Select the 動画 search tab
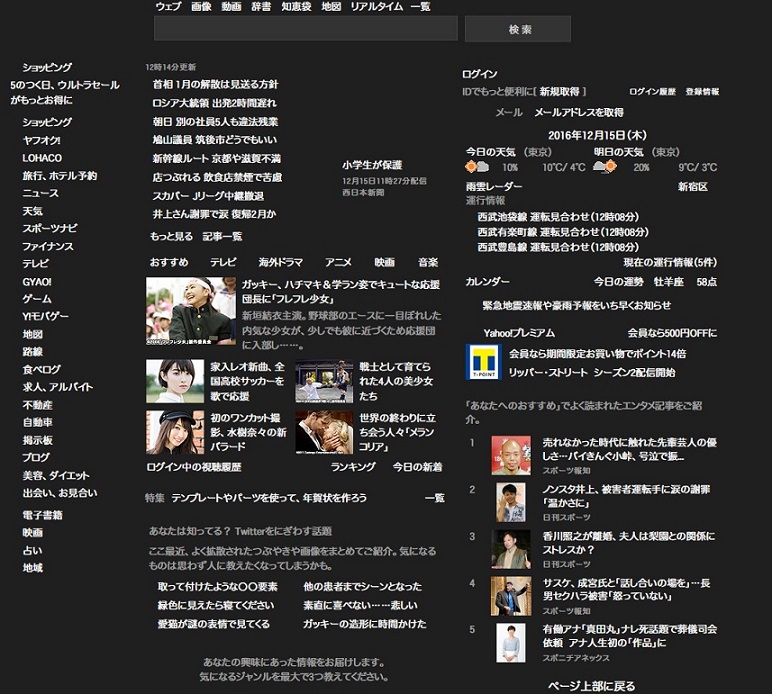Image resolution: width=772 pixels, height=694 pixels. pyautogui.click(x=231, y=6)
